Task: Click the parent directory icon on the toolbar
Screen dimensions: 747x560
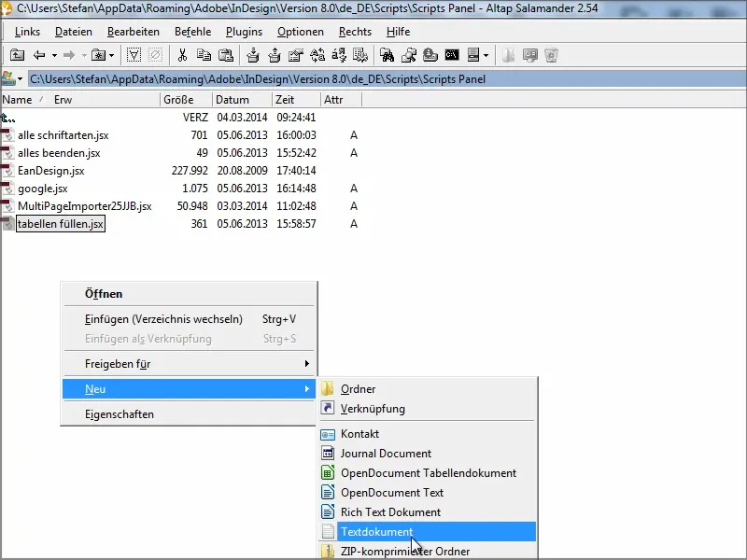Action: 18,54
